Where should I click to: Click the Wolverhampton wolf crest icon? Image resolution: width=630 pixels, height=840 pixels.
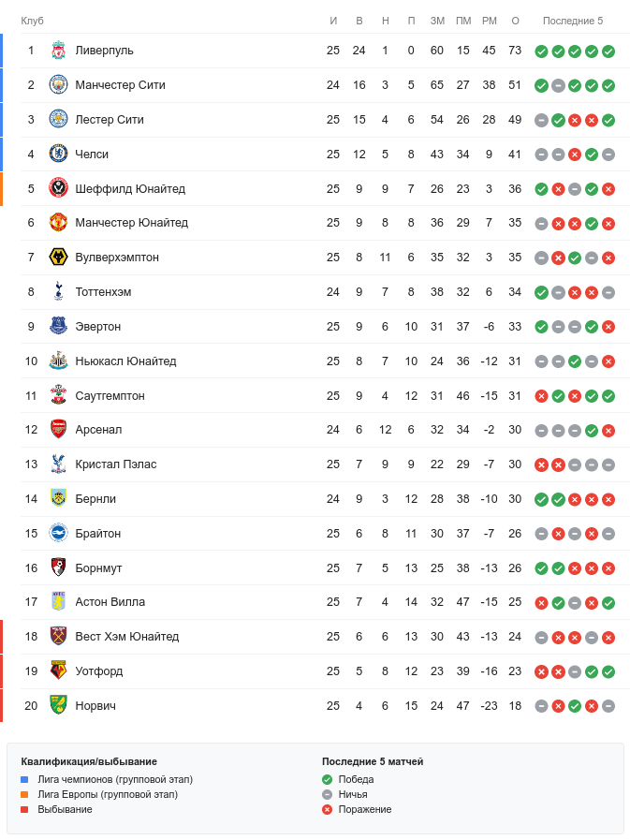pyautogui.click(x=58, y=258)
